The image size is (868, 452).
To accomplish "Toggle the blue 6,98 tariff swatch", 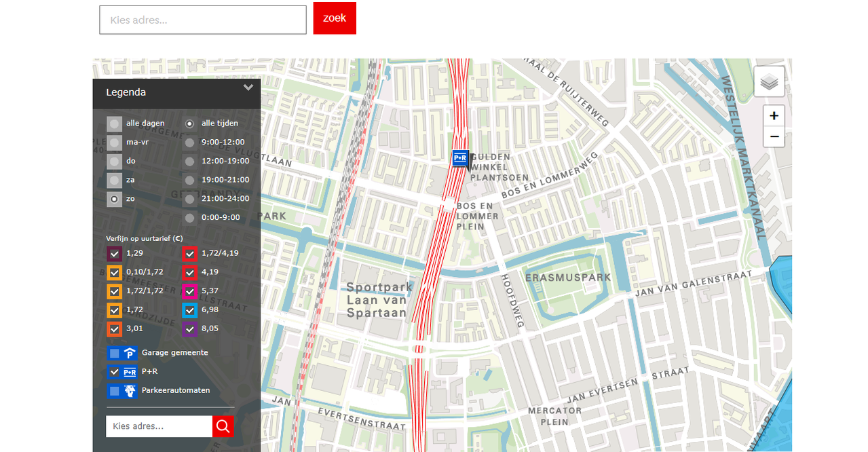I will (x=190, y=310).
